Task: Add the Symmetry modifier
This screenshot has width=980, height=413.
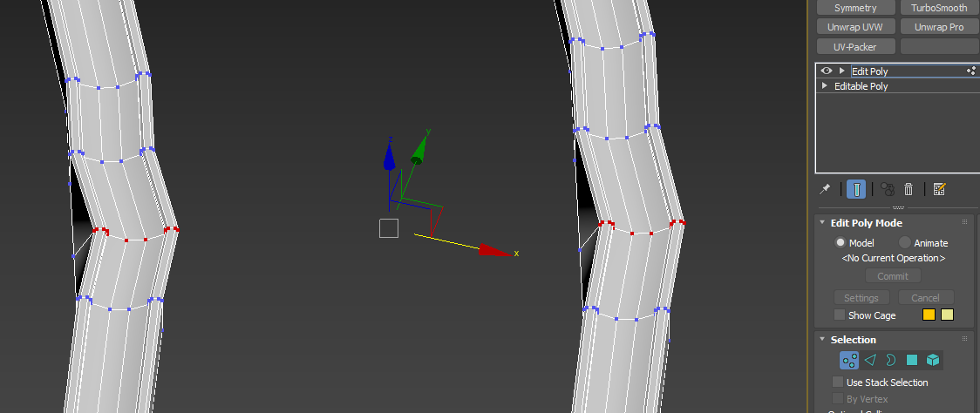Action: [x=855, y=8]
